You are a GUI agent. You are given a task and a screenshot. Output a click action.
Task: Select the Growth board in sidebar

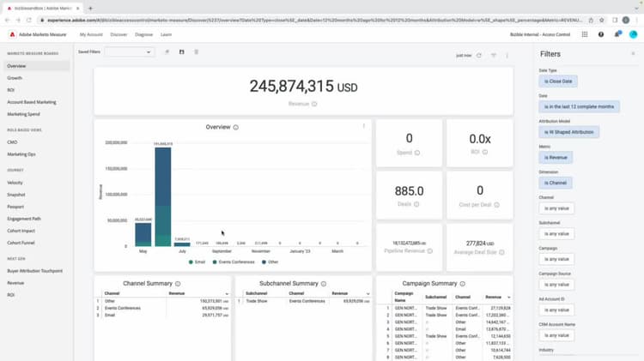[15, 78]
